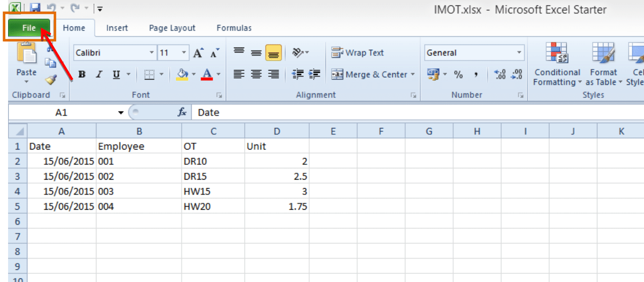Switch to the Page Layout tab

point(172,28)
